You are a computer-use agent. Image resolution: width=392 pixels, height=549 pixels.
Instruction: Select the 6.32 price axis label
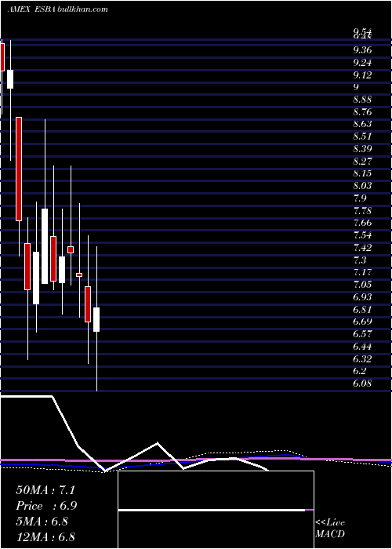coord(362,359)
